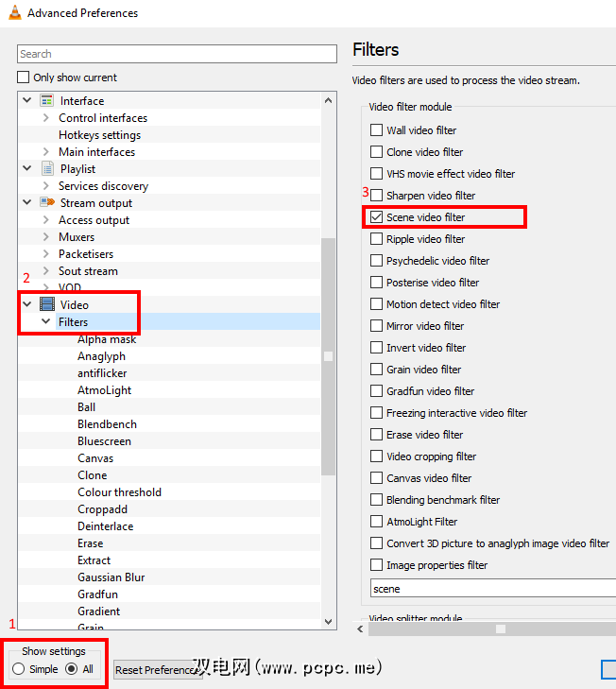
Task: Click the Reset Preferences button
Action: [x=156, y=670]
